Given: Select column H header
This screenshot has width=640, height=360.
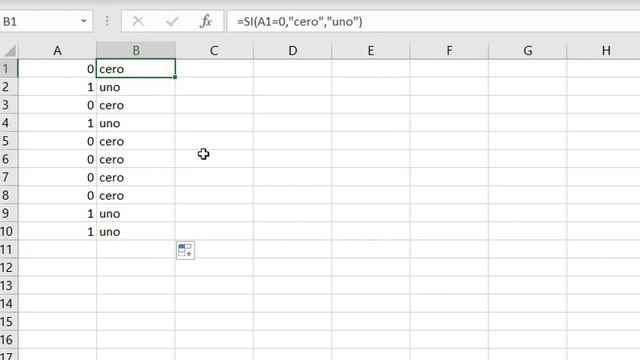Looking at the screenshot, I should [x=603, y=51].
